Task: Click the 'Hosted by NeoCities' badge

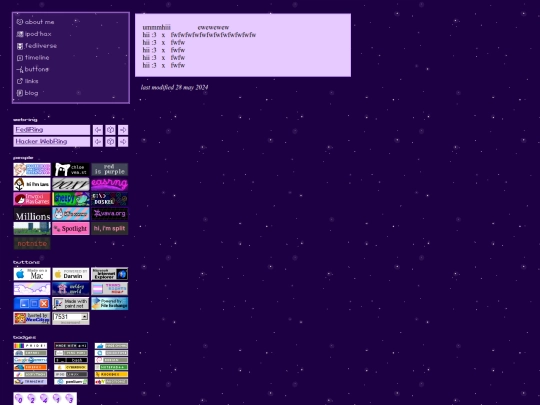Action: tap(32, 319)
